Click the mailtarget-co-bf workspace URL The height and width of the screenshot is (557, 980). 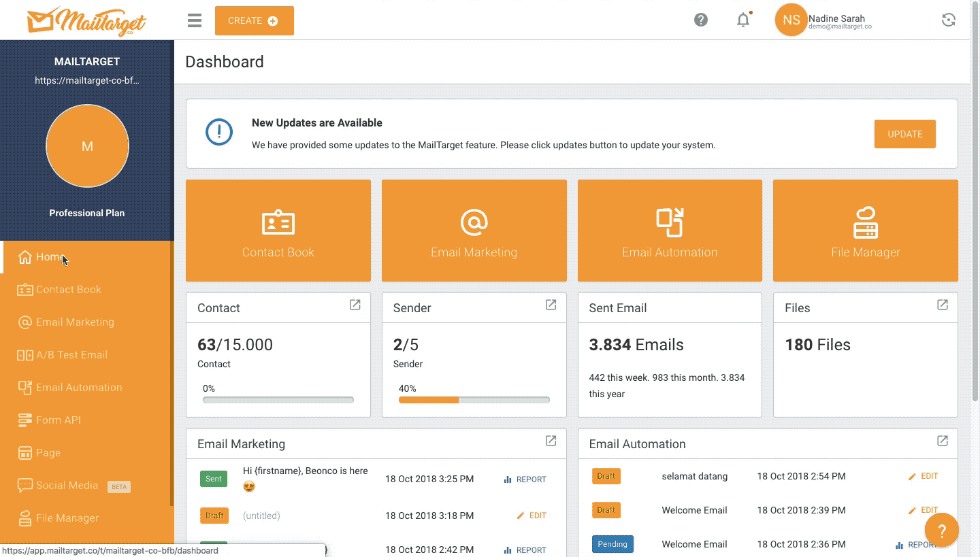tap(87, 80)
